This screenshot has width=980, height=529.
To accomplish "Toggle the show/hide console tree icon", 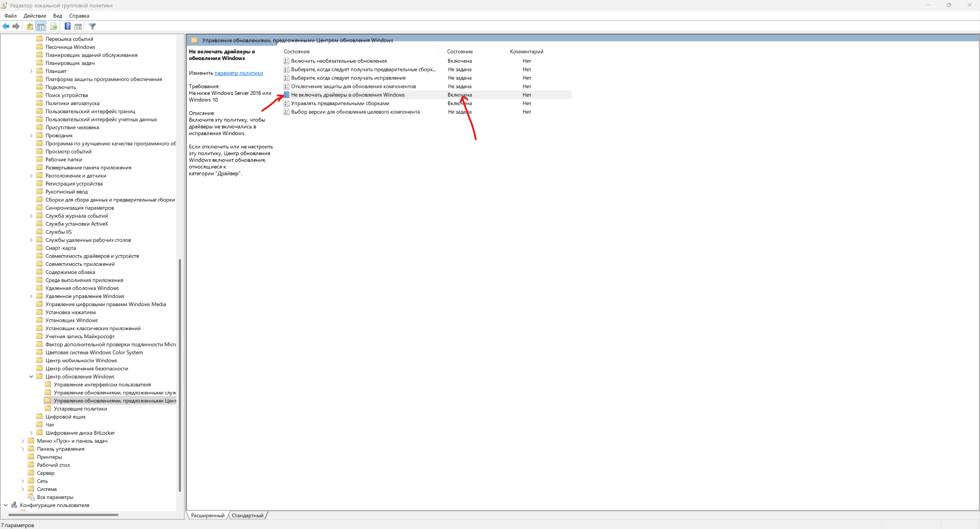I will (41, 27).
